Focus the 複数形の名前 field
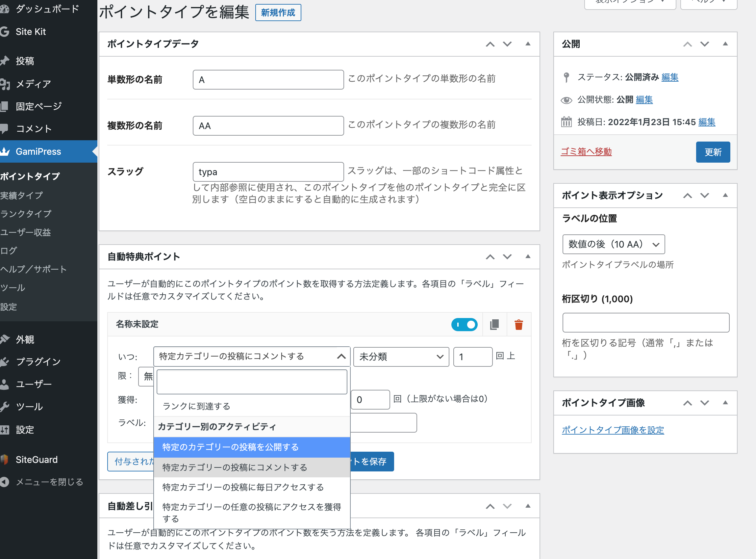 [x=268, y=126]
